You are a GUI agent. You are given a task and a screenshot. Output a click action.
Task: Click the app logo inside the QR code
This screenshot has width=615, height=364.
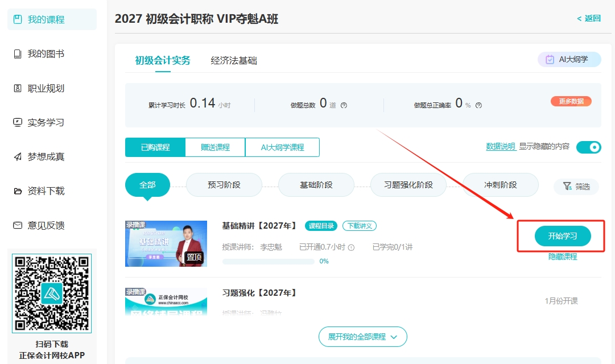[52, 293]
